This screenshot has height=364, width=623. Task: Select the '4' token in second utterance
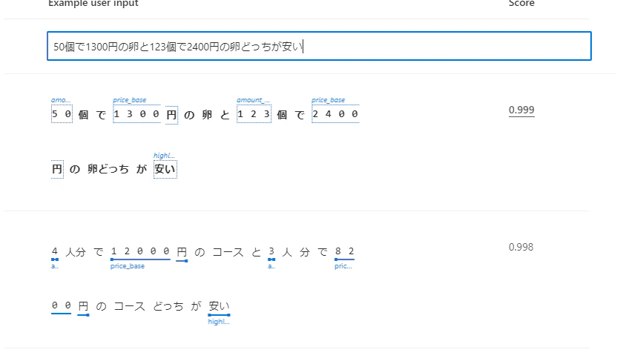click(x=55, y=251)
